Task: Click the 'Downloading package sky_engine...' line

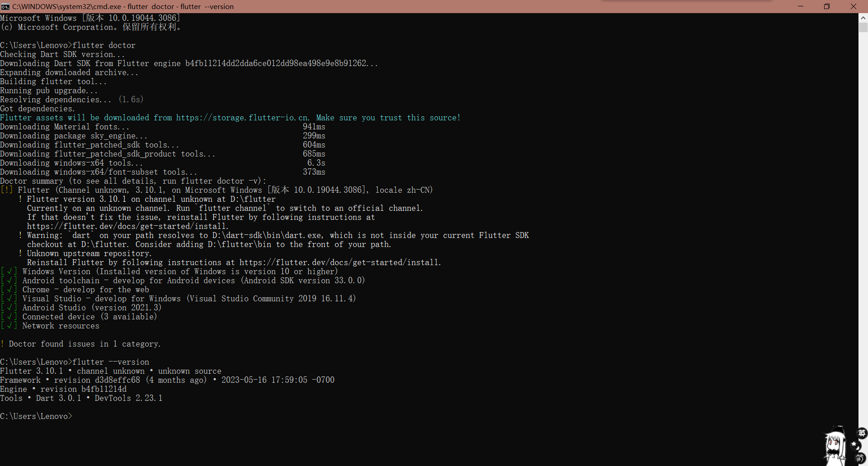Action: coord(74,136)
